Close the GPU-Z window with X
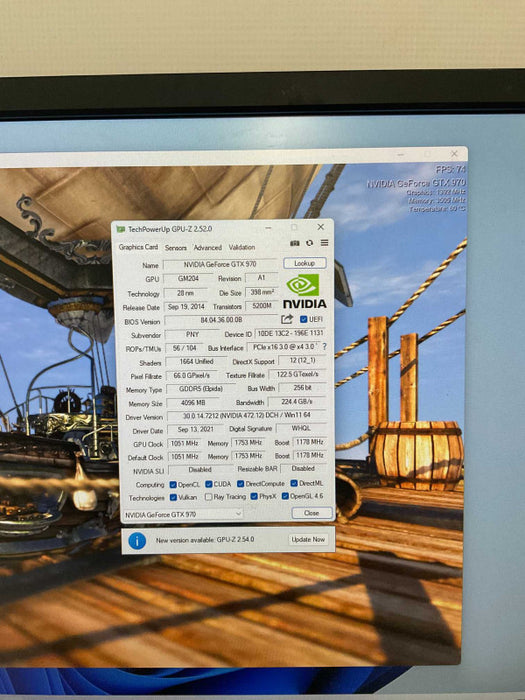The height and width of the screenshot is (700, 525). click(321, 227)
